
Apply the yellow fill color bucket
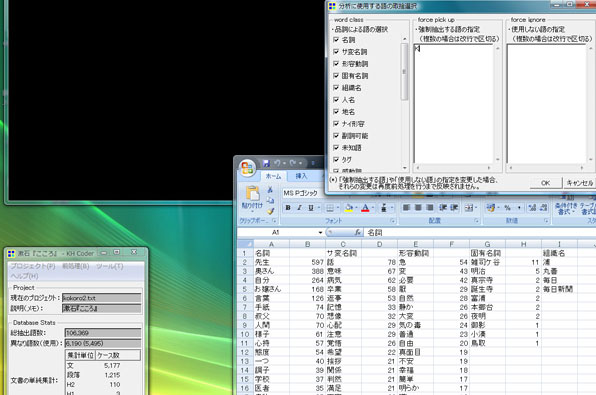(x=348, y=208)
